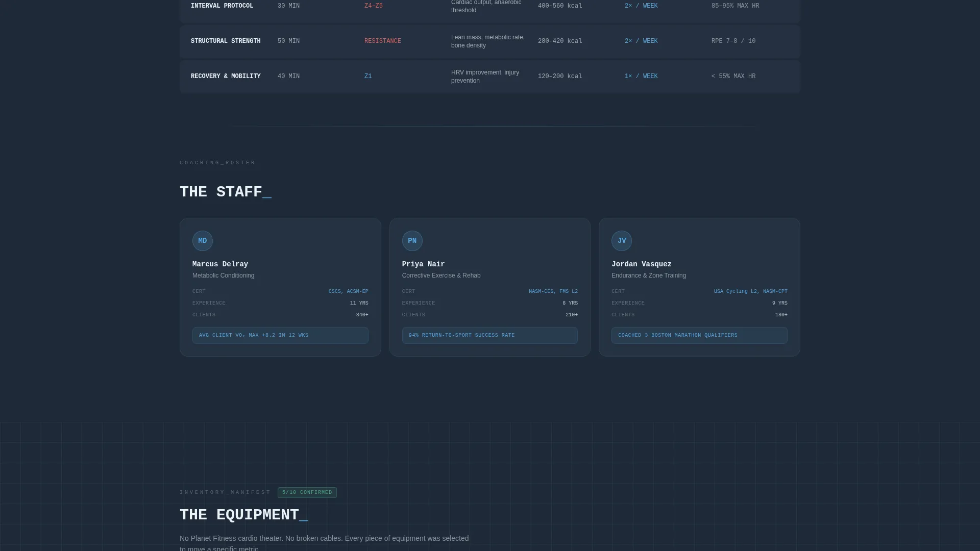Screen dimensions: 980x551
Task: Click the 50 MIN duration value
Action: tap(289, 41)
